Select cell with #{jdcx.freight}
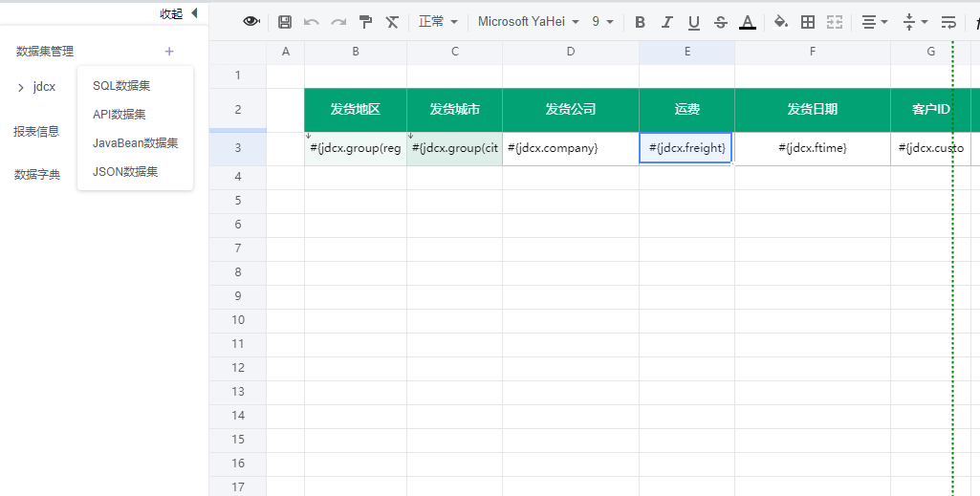This screenshot has height=496, width=980. coord(686,148)
